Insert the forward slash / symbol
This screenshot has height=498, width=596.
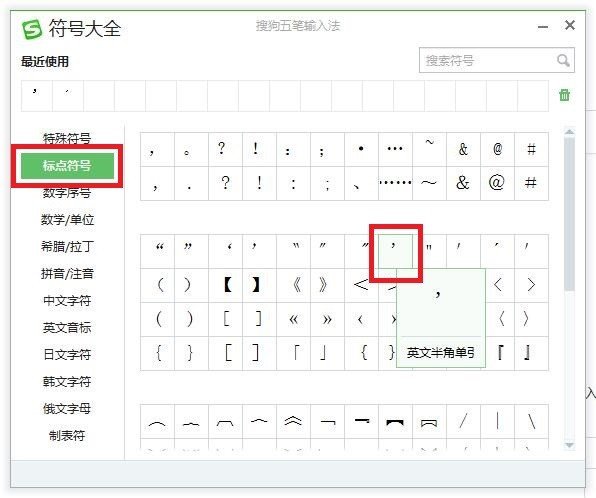[463, 422]
